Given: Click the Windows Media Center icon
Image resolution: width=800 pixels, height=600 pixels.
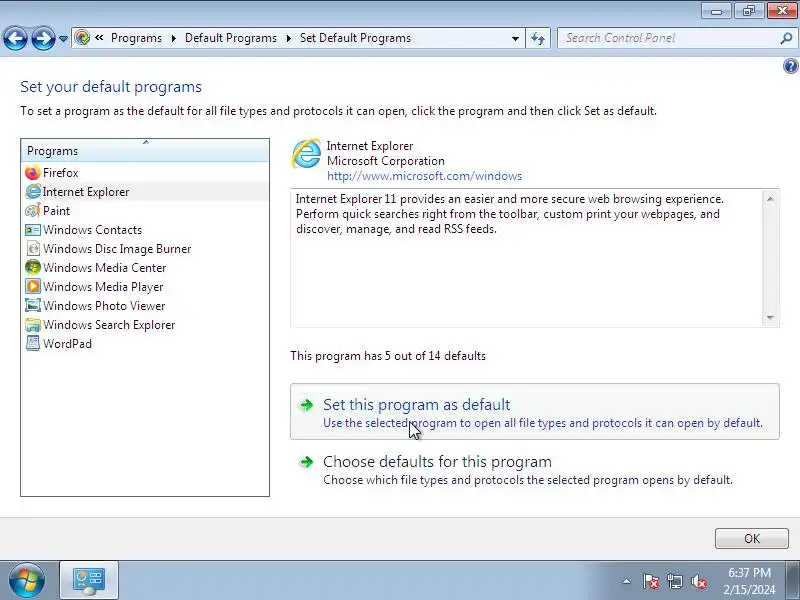Looking at the screenshot, I should [33, 267].
